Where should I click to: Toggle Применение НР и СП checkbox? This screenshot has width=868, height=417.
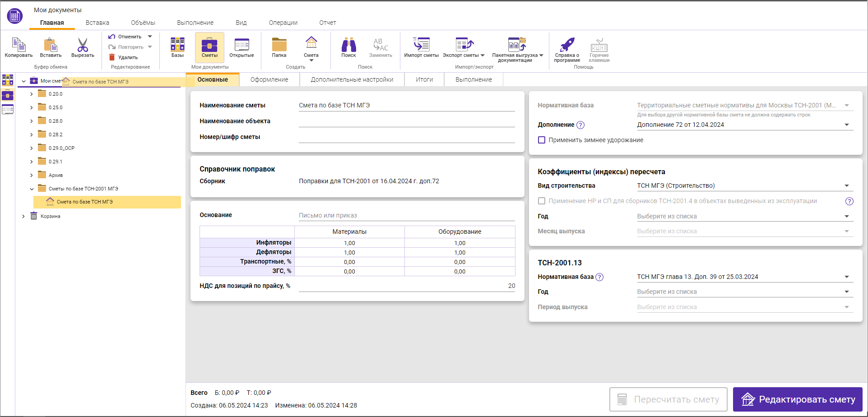pyautogui.click(x=542, y=201)
